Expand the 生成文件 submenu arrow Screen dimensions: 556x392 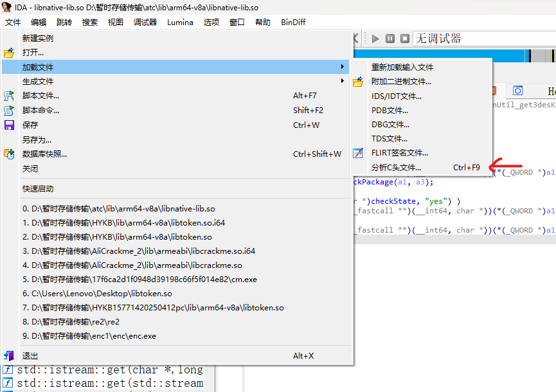pos(342,81)
